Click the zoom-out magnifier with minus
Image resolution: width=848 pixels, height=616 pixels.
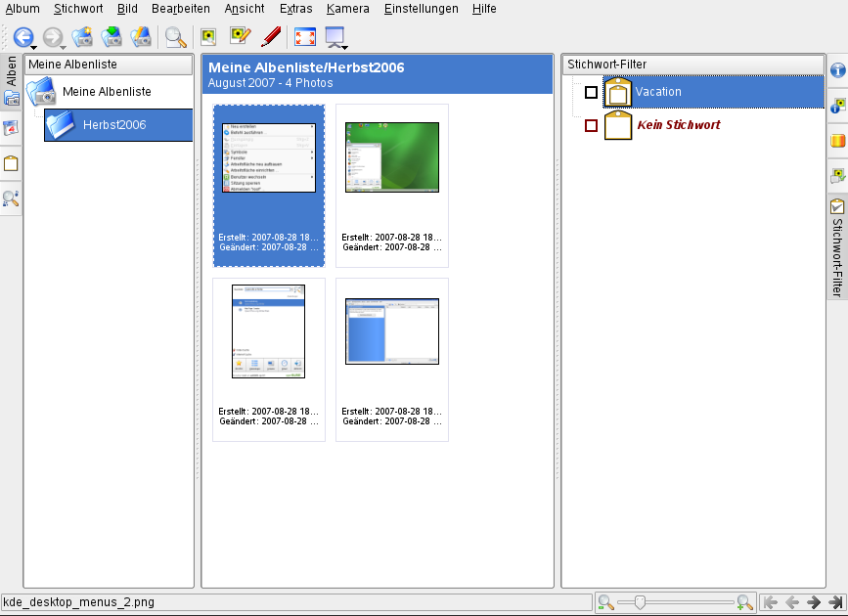coord(605,602)
